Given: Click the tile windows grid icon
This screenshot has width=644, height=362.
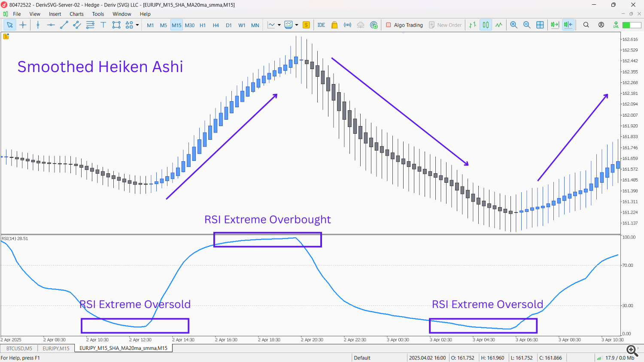Looking at the screenshot, I should [540, 25].
